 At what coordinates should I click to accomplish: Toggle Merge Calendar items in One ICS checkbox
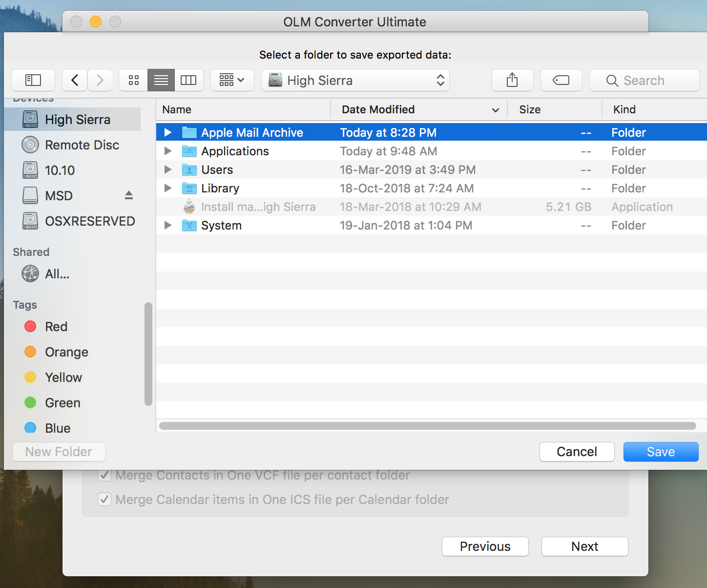pos(104,500)
